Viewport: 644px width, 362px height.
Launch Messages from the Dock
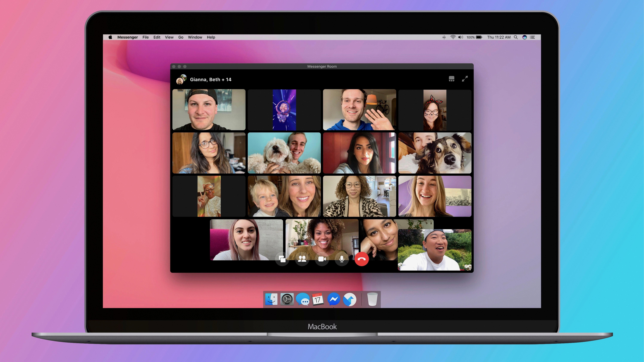(303, 299)
